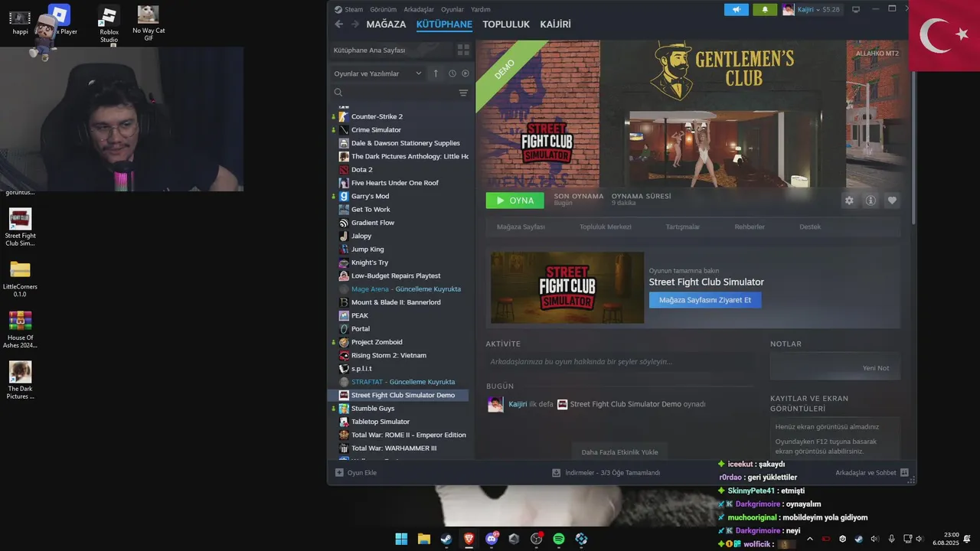
Task: Expand the Oyunlar ve Yazılımlar dropdown
Action: coord(377,73)
